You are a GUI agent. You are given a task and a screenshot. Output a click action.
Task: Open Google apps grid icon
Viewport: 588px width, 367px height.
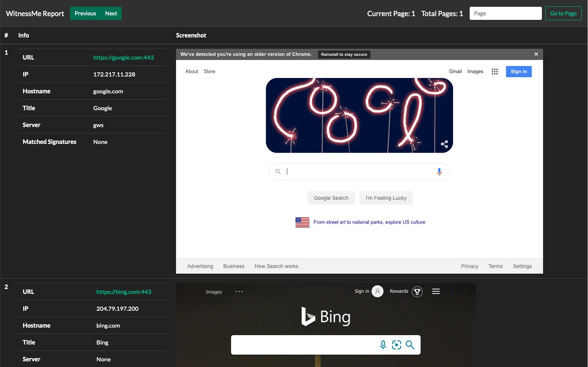(495, 72)
